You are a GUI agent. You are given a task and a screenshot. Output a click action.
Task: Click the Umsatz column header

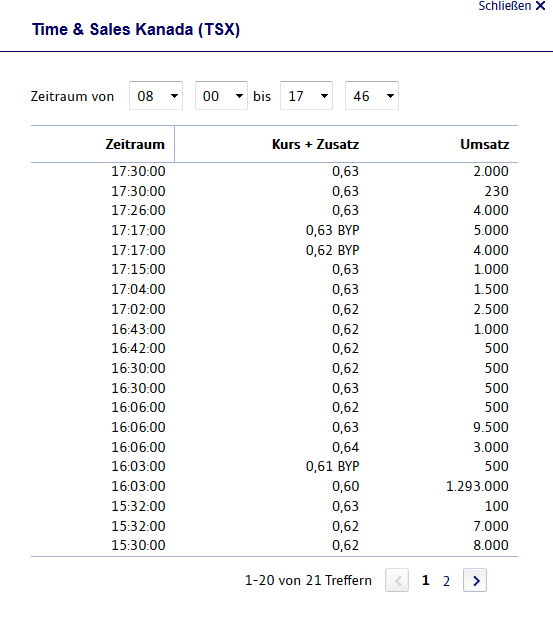point(484,144)
